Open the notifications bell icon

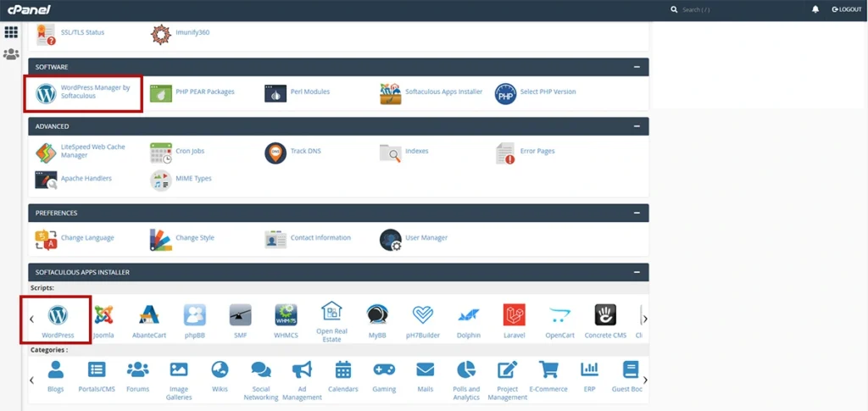(x=815, y=9)
